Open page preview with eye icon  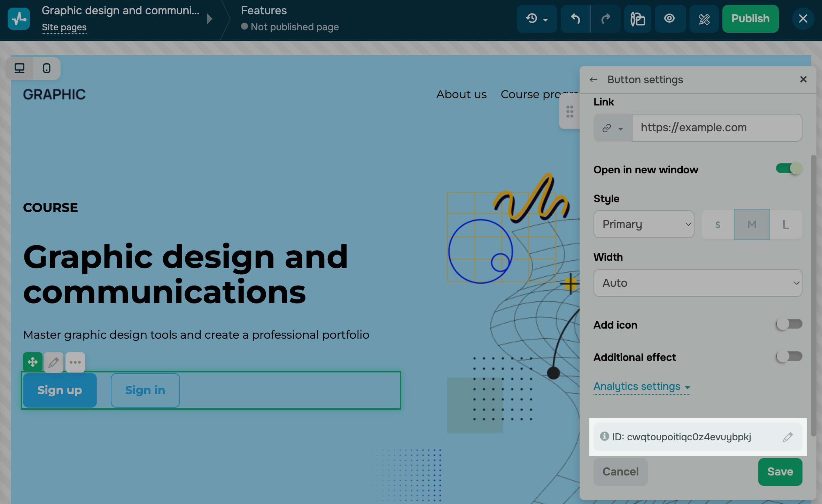pyautogui.click(x=669, y=19)
